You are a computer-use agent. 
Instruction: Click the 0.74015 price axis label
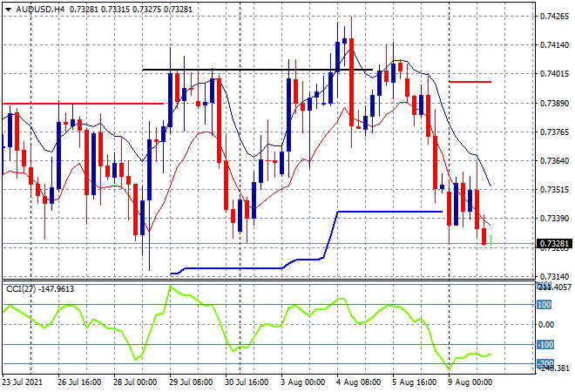554,74
